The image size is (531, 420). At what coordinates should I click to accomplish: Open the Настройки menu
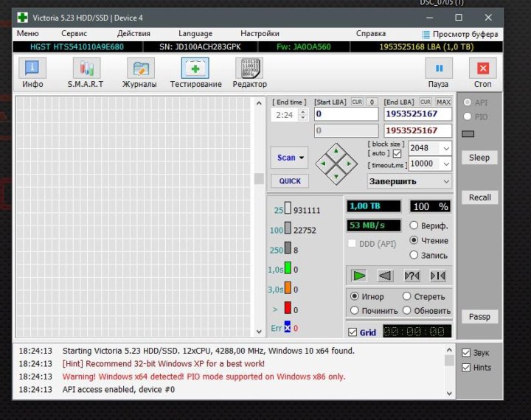click(260, 33)
